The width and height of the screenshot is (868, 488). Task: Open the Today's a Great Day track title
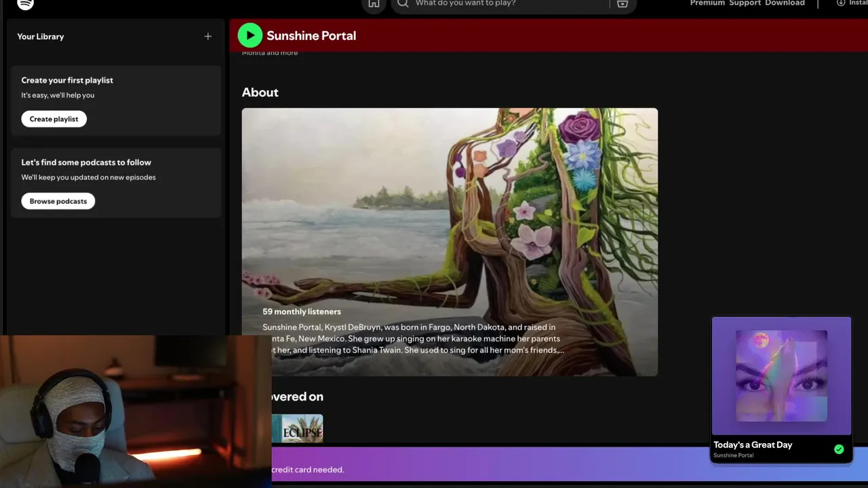(x=753, y=445)
